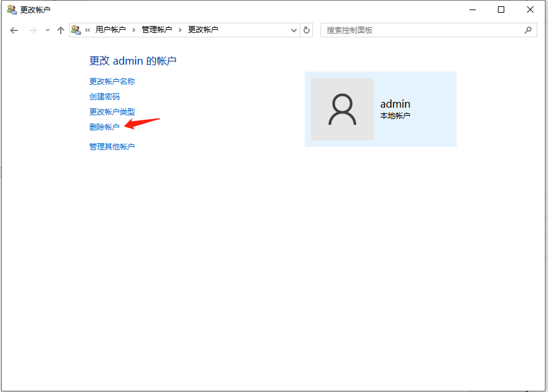Click the search magnifier icon

528,29
